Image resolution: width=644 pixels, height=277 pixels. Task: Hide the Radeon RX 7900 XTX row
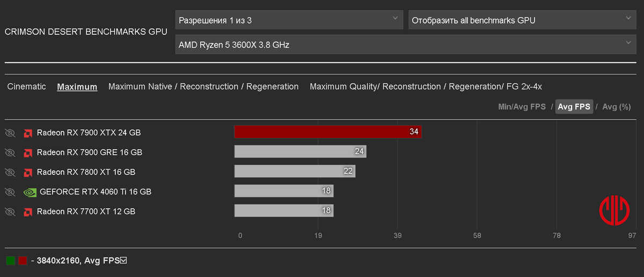[x=10, y=133]
